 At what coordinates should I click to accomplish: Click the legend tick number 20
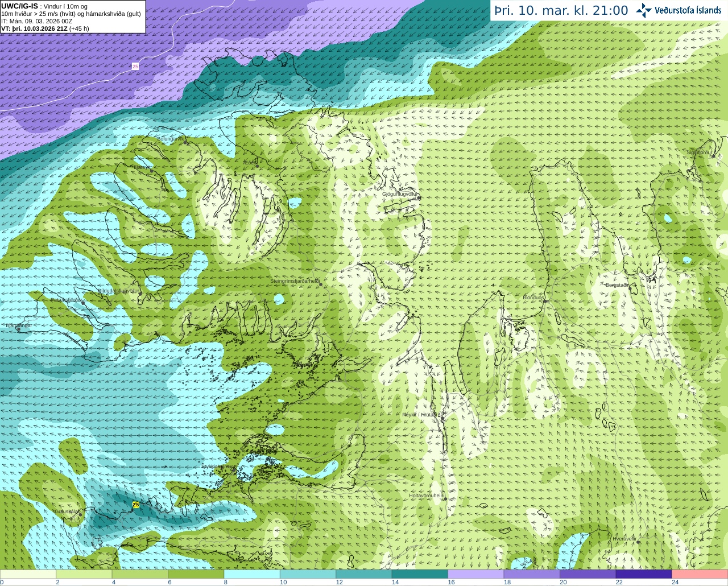pyautogui.click(x=563, y=582)
